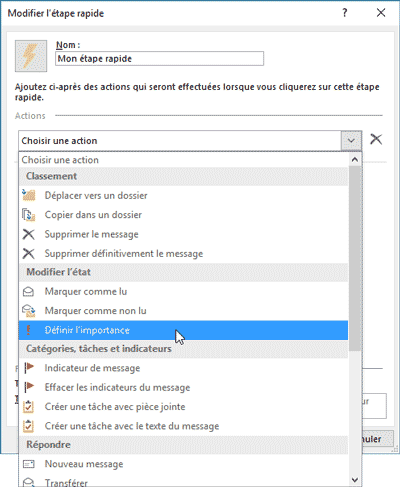Click the red exclamation importance icon
Viewport: 400px width, 487px height.
pyautogui.click(x=28, y=330)
